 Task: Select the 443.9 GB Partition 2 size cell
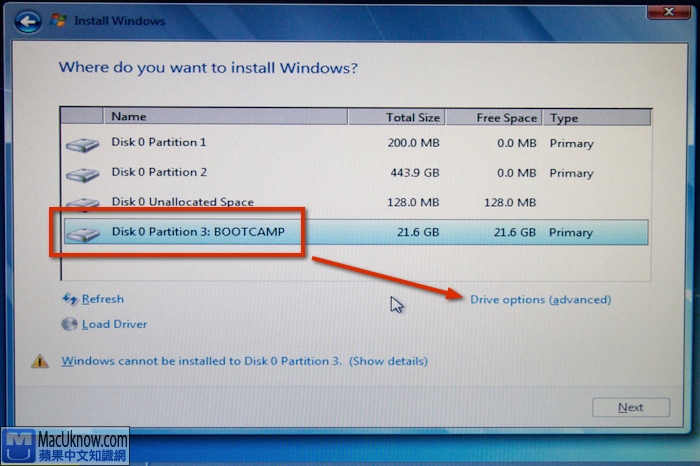[414, 173]
